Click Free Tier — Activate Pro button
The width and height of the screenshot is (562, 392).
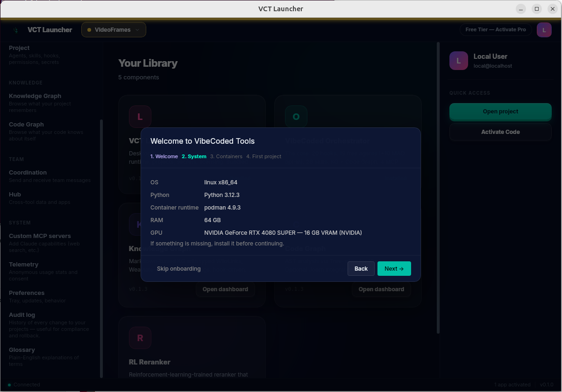coord(496,29)
